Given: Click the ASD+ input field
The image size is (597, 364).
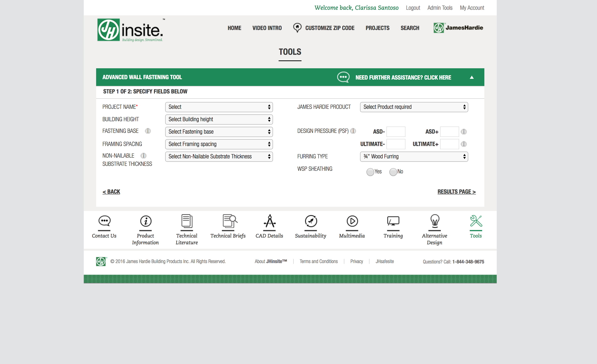Looking at the screenshot, I should [x=449, y=132].
